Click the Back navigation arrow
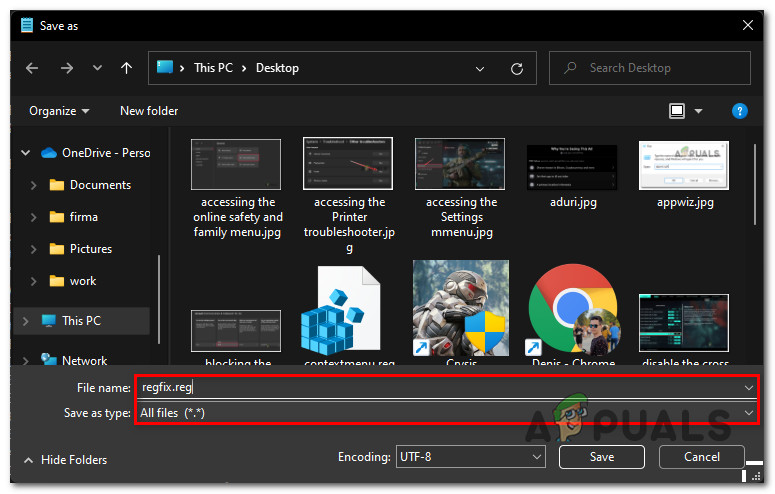Image resolution: width=775 pixels, height=494 pixels. (32, 68)
